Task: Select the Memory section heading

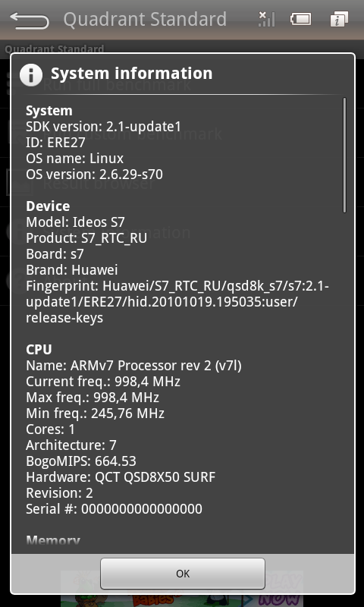Action: 53,540
